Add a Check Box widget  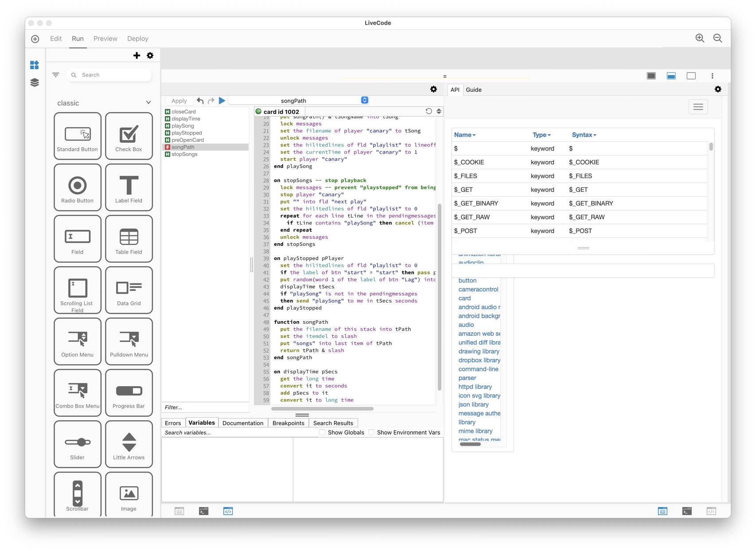pos(129,136)
